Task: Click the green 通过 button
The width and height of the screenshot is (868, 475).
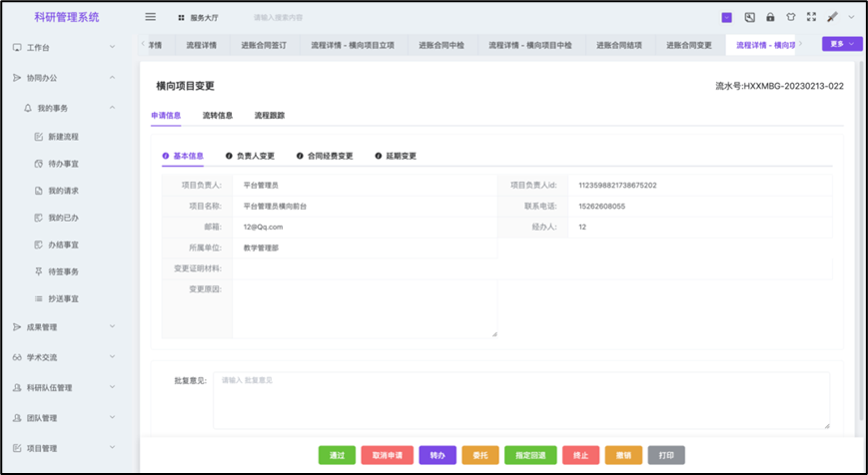Action: pos(337,455)
